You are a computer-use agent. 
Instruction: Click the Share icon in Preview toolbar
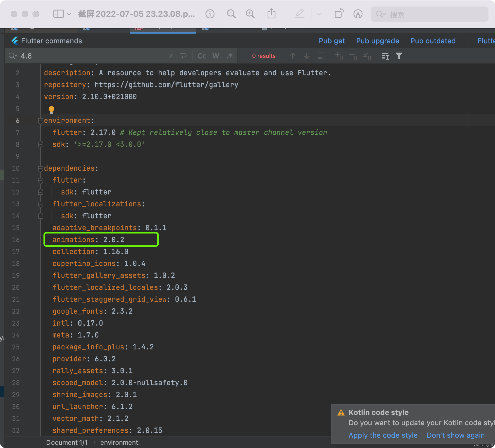(271, 14)
